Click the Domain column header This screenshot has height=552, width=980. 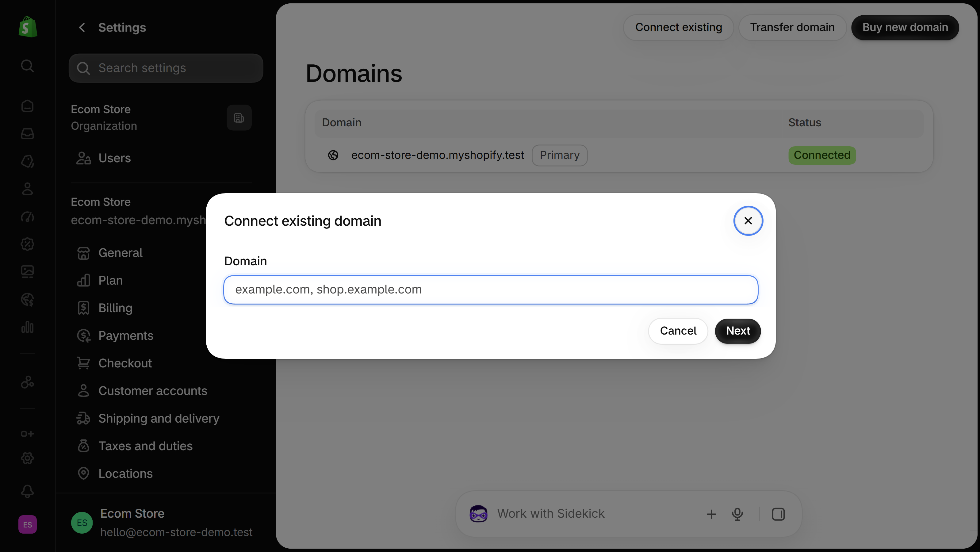(x=341, y=122)
